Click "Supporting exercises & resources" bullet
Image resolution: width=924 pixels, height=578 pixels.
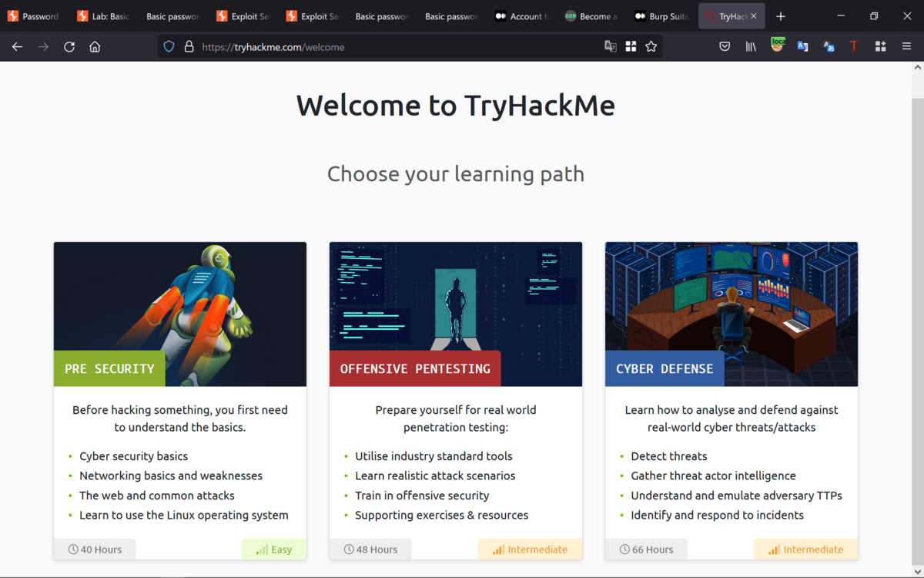442,515
